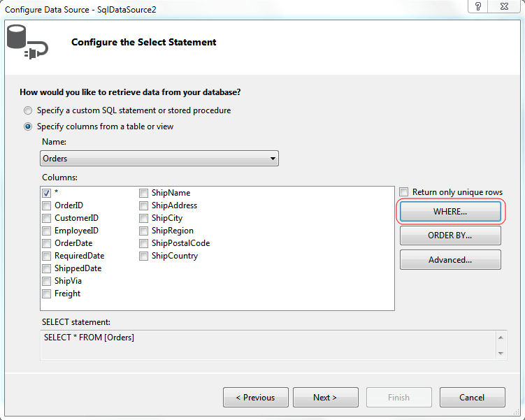Open the ORDER BY dialog
The height and width of the screenshot is (420, 525).
coord(450,236)
